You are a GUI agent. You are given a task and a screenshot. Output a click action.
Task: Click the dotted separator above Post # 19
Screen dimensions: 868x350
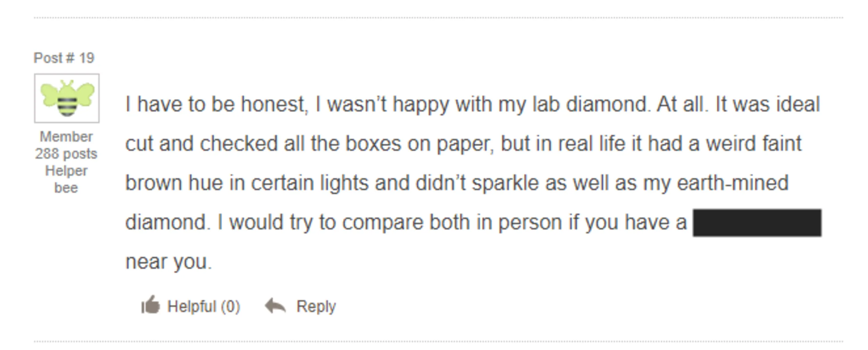click(439, 17)
